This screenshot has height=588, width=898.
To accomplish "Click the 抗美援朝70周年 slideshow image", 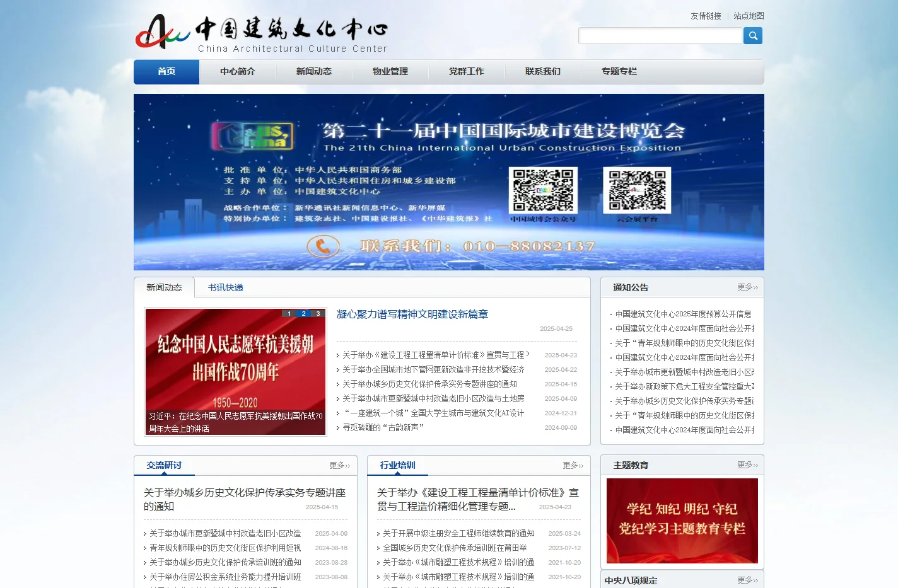I will tap(235, 371).
